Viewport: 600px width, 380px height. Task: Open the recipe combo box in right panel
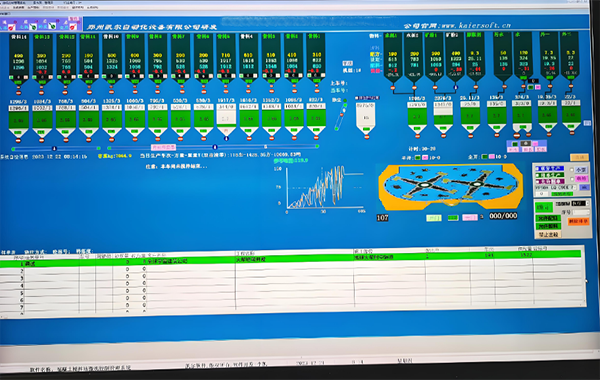(x=556, y=188)
